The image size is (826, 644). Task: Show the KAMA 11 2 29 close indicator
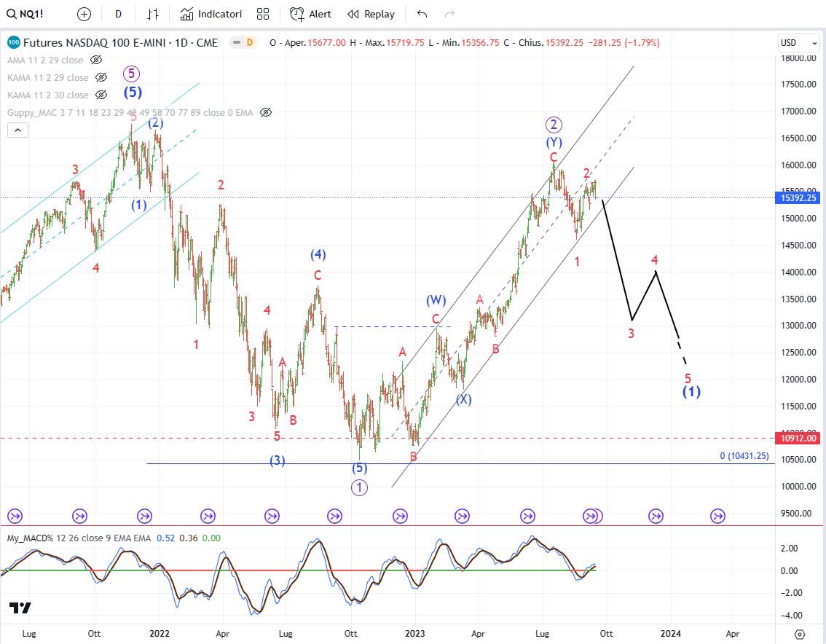pyautogui.click(x=101, y=77)
